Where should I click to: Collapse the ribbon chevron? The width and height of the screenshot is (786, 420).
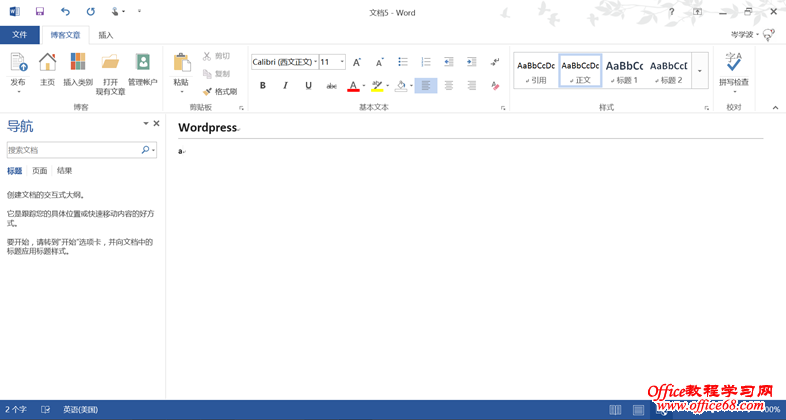click(775, 108)
